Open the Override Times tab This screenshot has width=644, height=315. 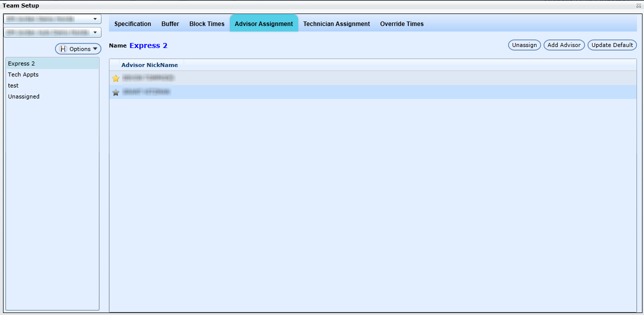402,24
